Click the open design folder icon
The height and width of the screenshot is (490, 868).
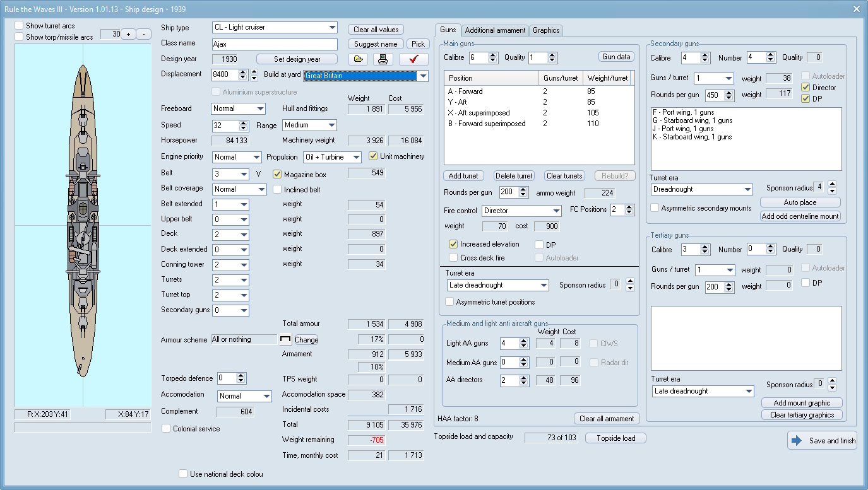(x=359, y=59)
